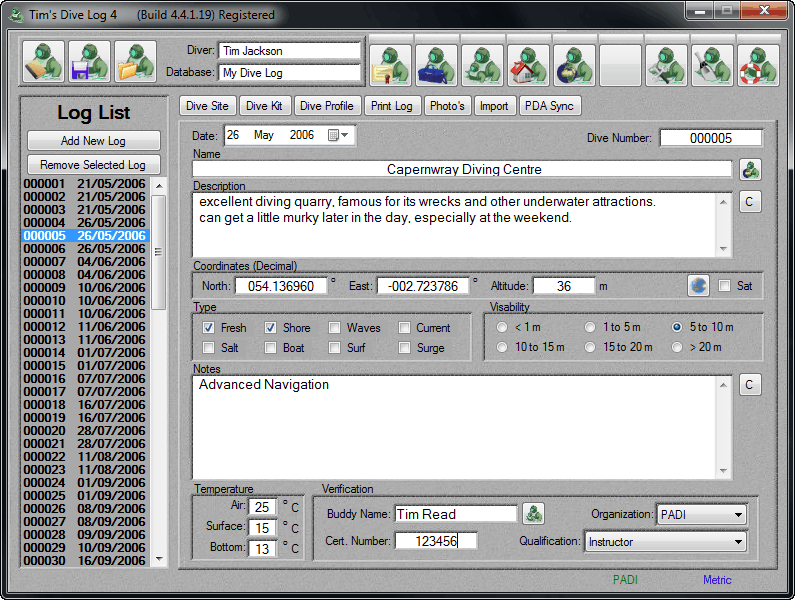Viewport: 795px width, 600px height.
Task: Uncheck the Fresh water type checkbox
Action: pyautogui.click(x=208, y=328)
